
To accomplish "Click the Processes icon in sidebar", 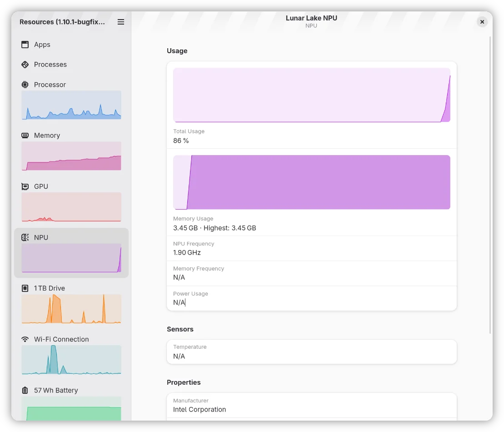I will coord(25,65).
